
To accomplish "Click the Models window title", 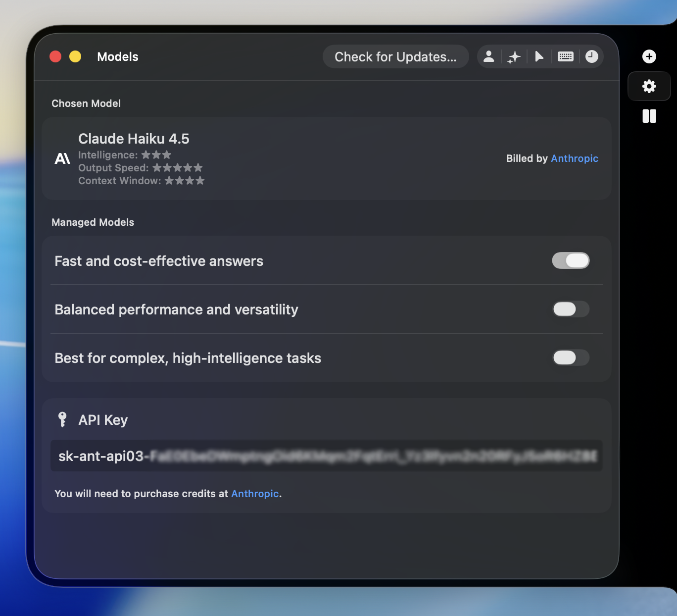I will [x=118, y=57].
